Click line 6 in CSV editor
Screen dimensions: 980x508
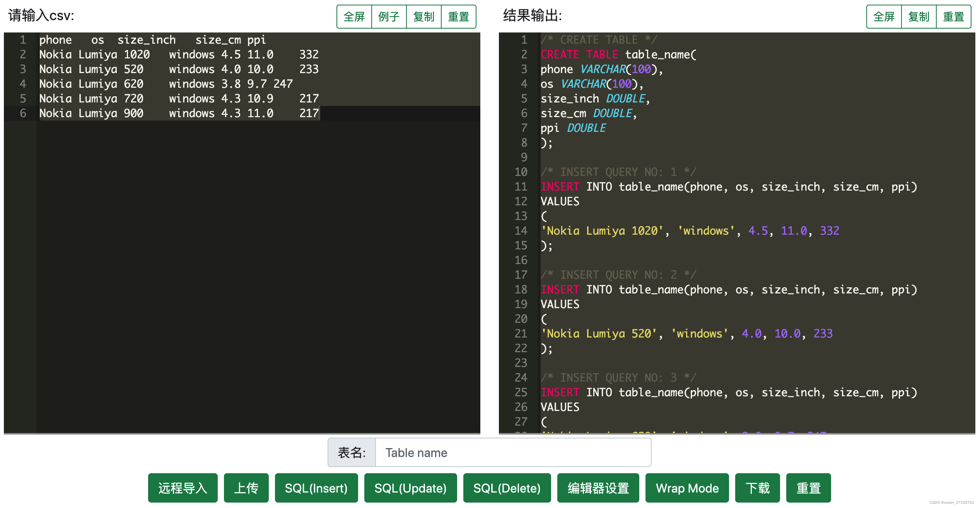pos(178,113)
